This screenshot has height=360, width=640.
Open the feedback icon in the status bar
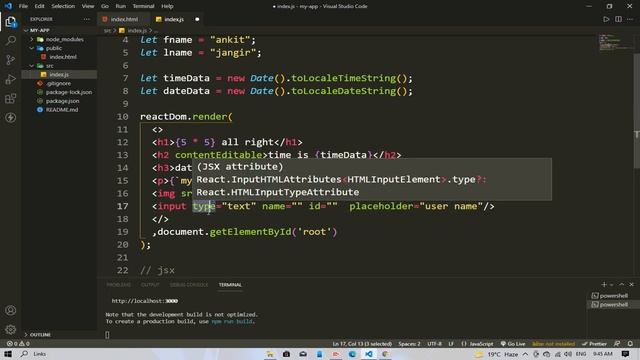pos(617,344)
